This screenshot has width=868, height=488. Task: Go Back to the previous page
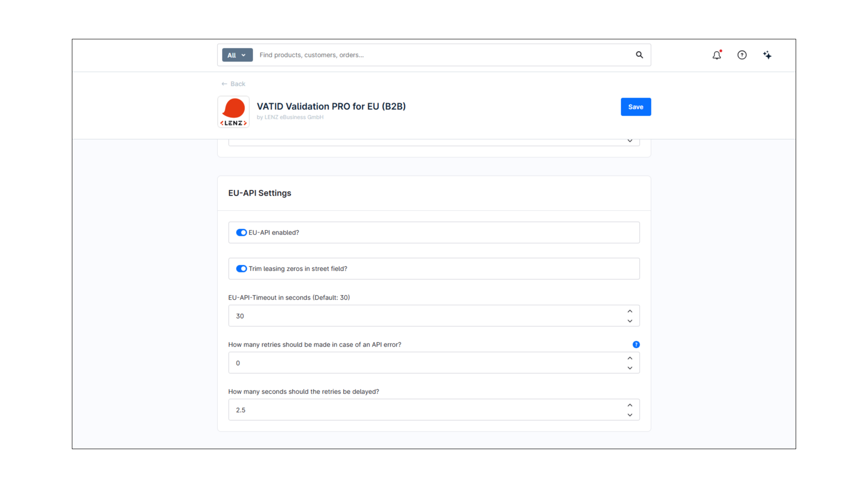tap(237, 84)
